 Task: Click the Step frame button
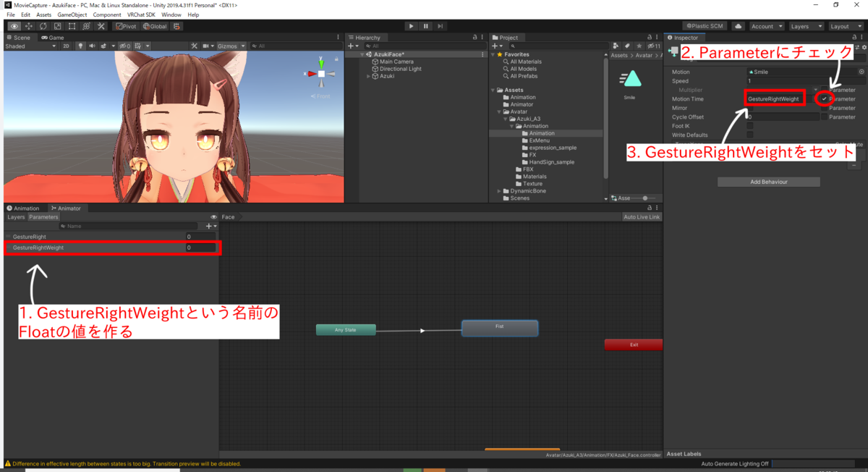[x=440, y=26]
